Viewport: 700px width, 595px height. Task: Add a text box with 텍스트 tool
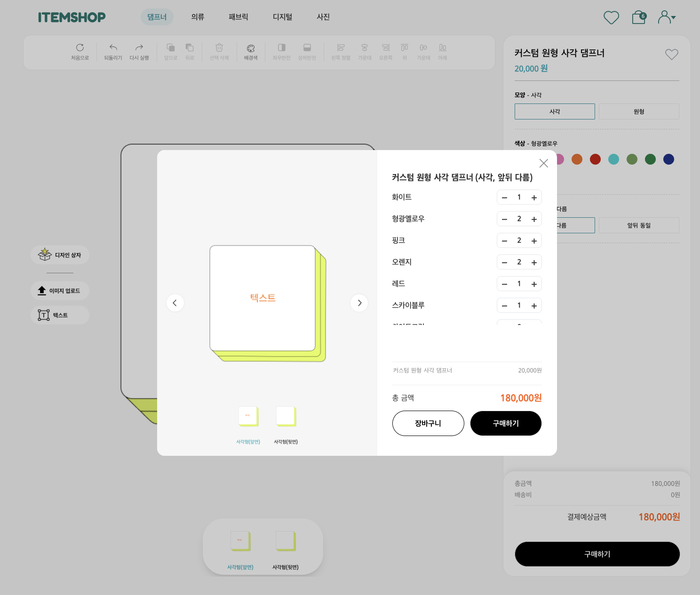60,315
